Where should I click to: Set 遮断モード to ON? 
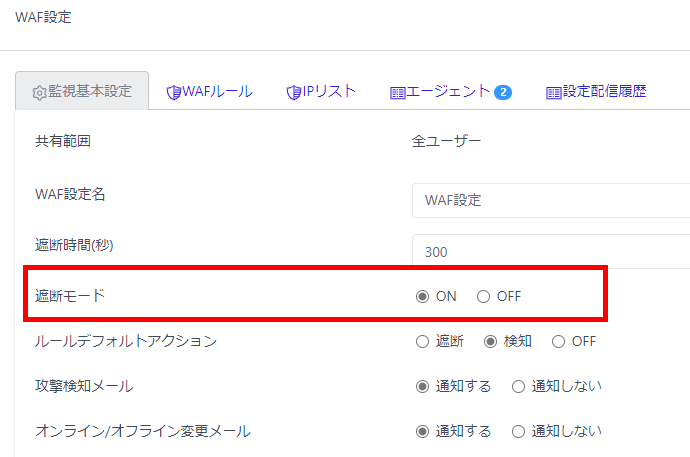point(423,296)
